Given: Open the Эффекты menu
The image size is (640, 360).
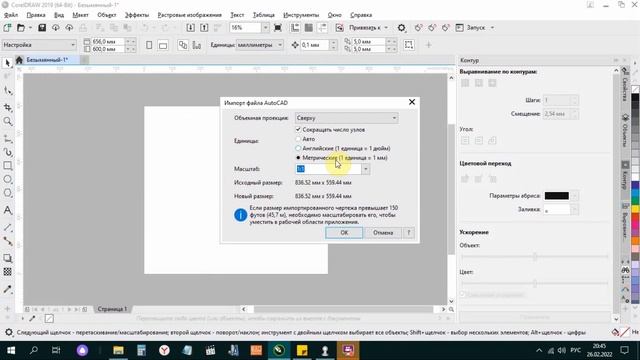Looking at the screenshot, I should tap(137, 15).
